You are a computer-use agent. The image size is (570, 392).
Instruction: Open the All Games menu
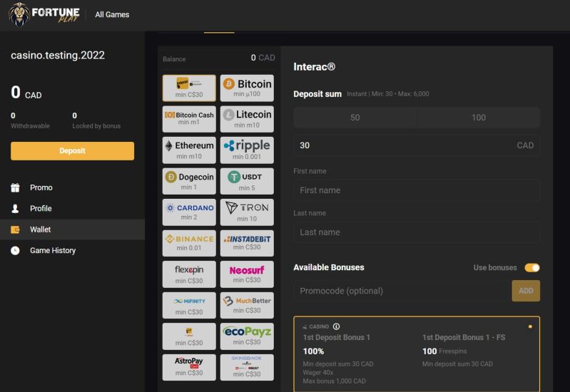pos(112,14)
